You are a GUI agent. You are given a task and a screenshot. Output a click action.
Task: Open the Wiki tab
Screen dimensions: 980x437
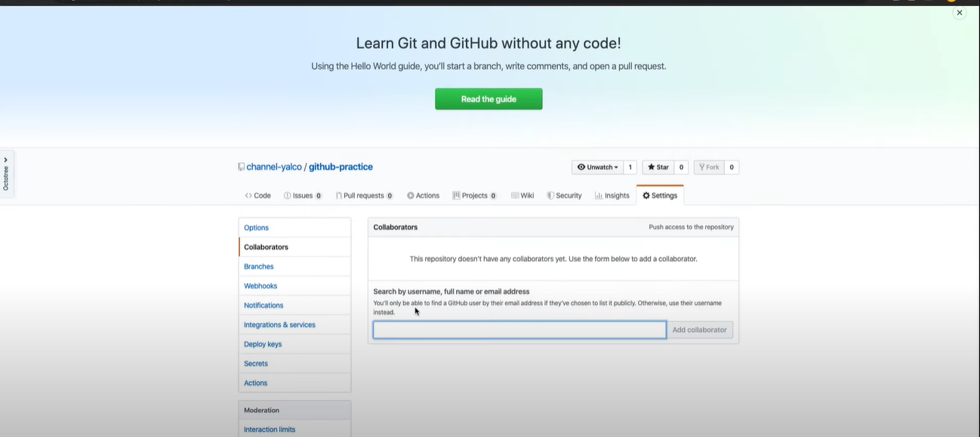click(x=522, y=195)
